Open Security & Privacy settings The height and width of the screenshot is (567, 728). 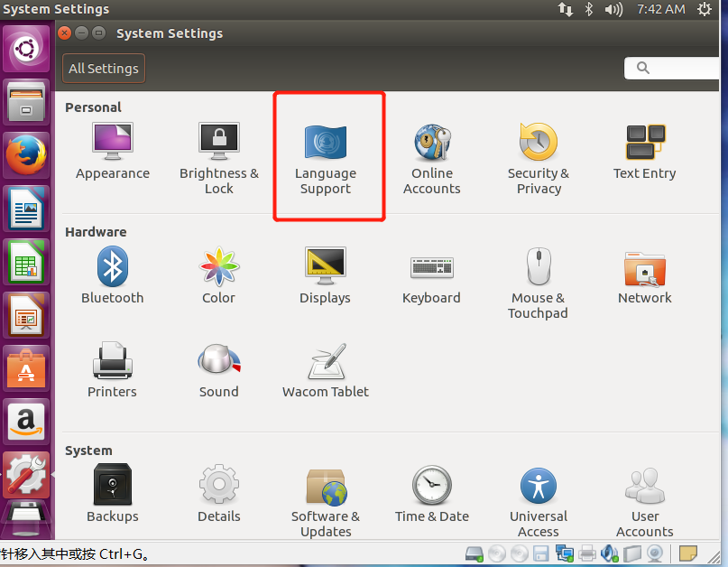(539, 160)
